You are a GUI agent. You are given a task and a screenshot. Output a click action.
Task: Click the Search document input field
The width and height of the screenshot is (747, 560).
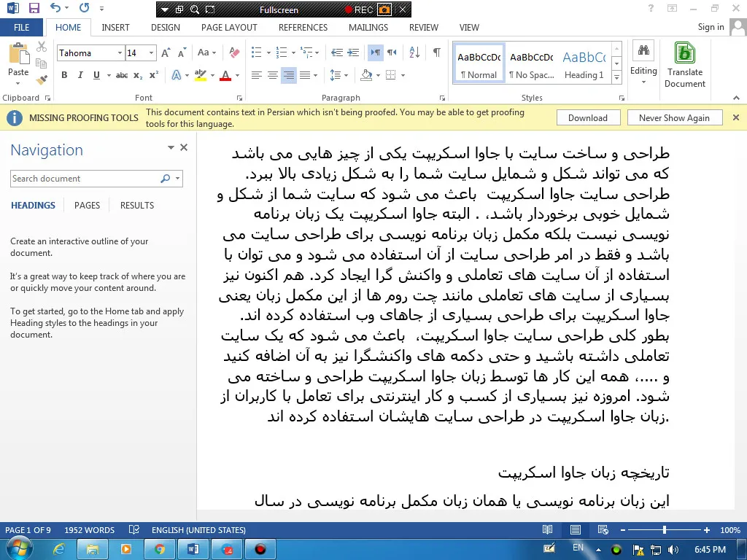point(85,179)
